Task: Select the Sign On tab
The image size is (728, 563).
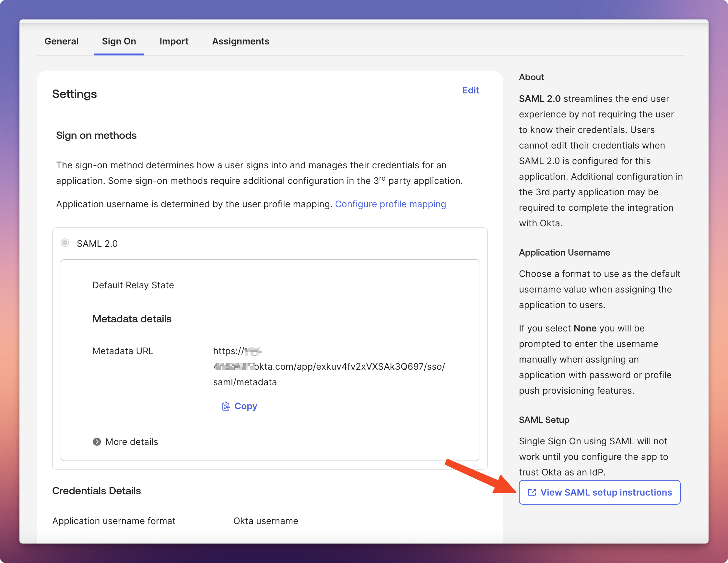Action: click(x=119, y=42)
